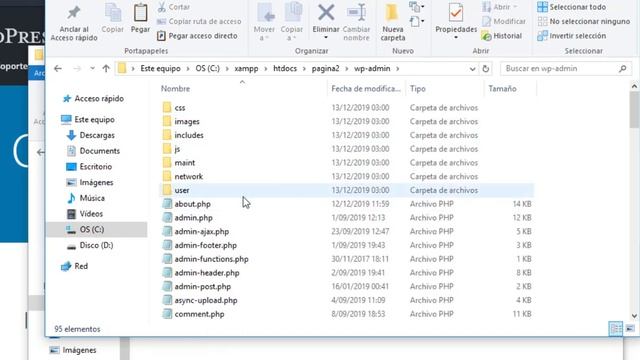Select Acceso rápido in navigation pane
Viewport: 640px width, 360px height.
[93, 99]
